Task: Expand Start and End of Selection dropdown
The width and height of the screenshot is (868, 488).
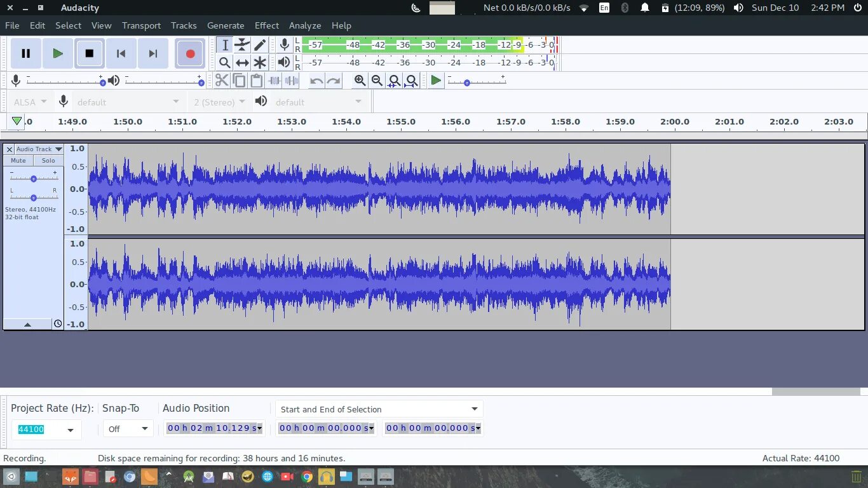Action: click(379, 409)
